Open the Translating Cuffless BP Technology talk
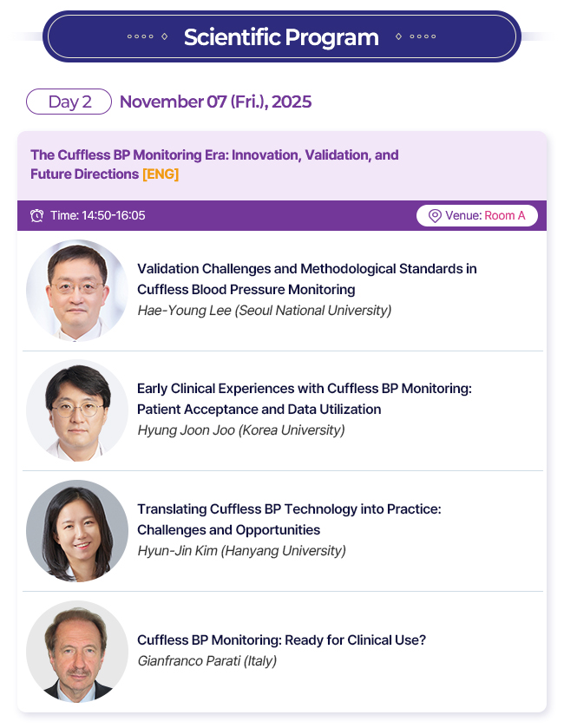 tap(289, 519)
